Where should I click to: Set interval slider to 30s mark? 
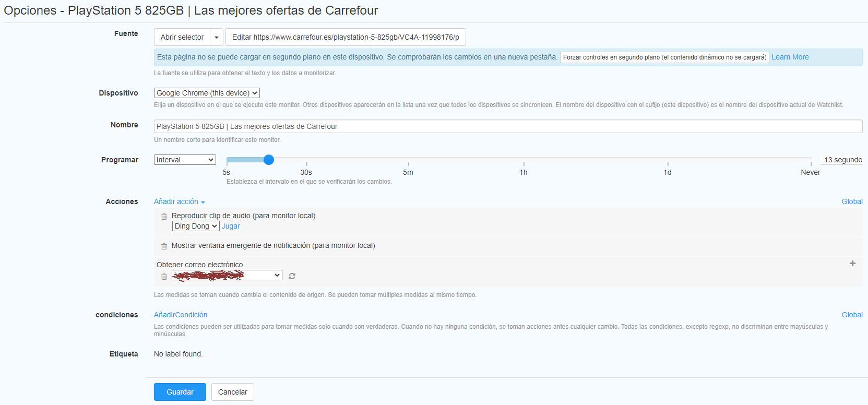click(x=306, y=160)
